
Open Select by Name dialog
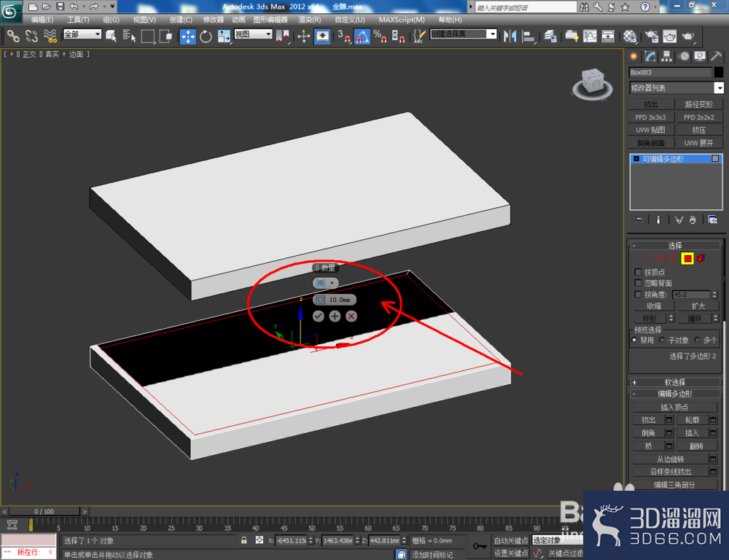[x=129, y=36]
